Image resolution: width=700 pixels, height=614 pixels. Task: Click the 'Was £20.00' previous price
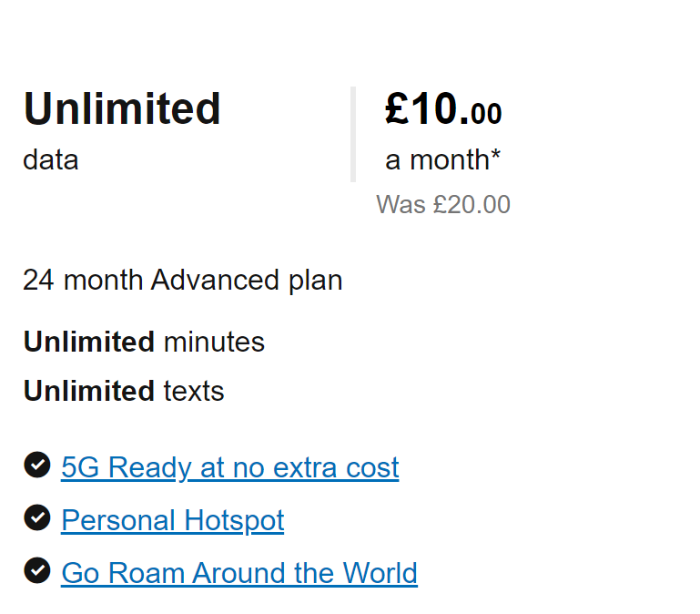pos(443,205)
